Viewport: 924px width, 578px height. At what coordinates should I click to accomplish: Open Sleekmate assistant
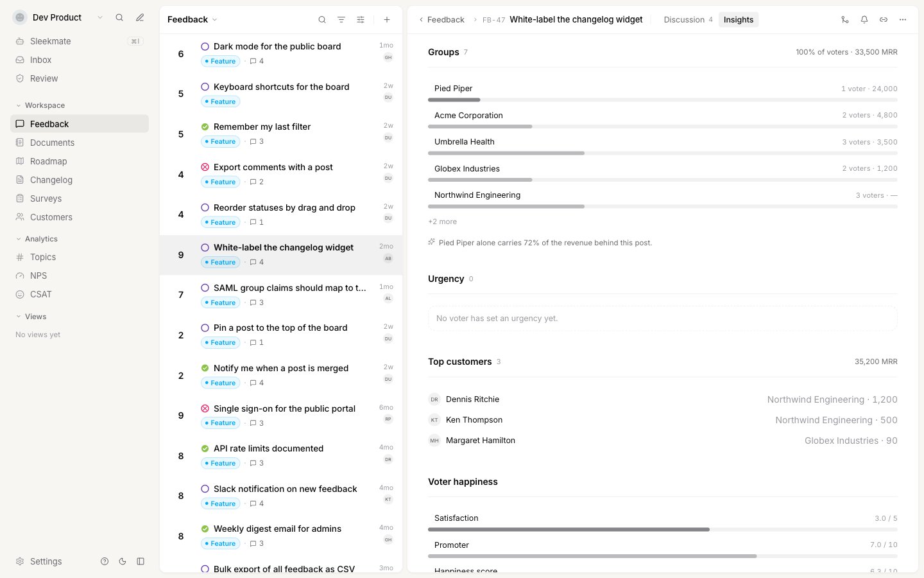point(80,41)
